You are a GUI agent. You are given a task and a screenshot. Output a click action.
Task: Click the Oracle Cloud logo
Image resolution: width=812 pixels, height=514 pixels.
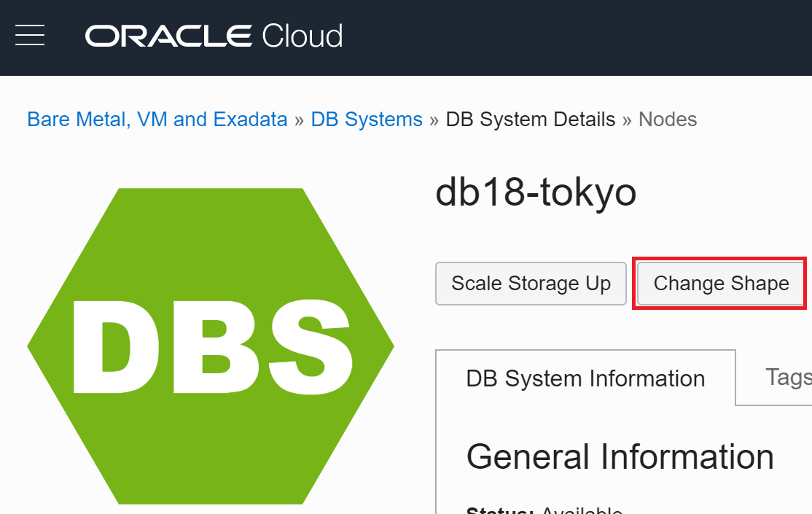point(213,35)
